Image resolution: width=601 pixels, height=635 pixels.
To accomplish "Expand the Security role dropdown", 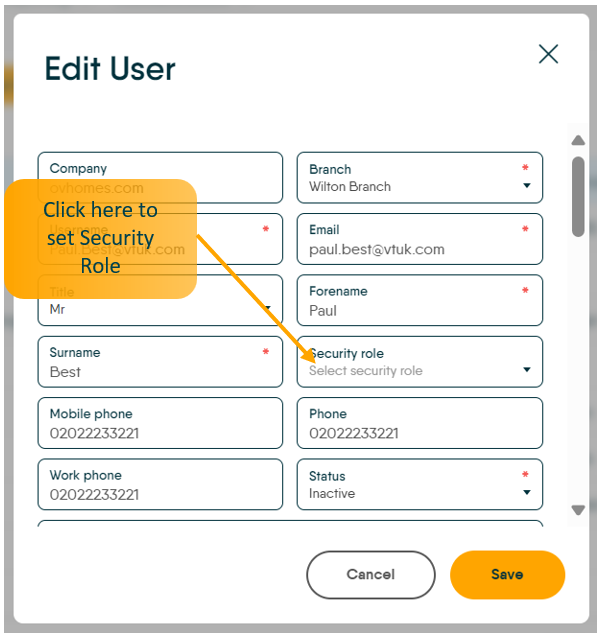I will tap(420, 362).
